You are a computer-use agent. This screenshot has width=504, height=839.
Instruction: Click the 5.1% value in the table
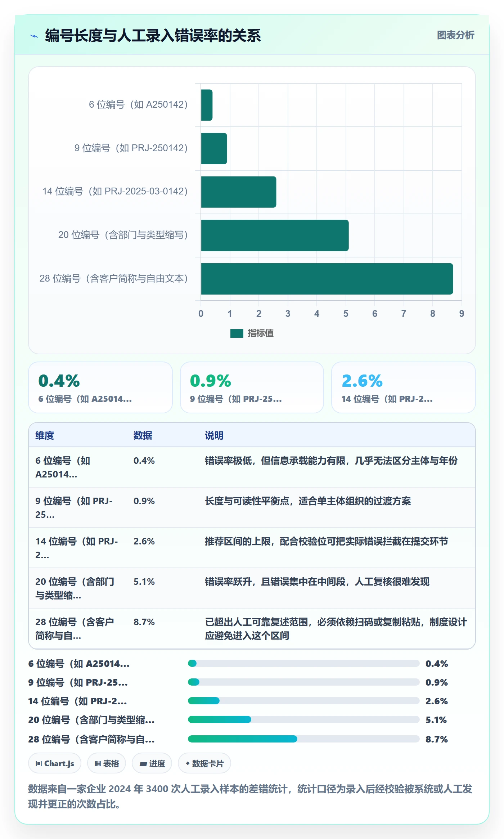tap(144, 582)
